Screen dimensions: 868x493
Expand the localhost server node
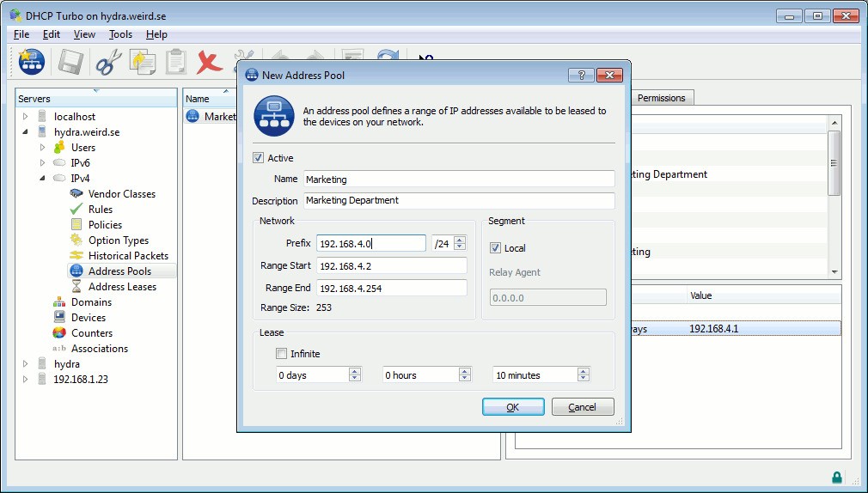tap(25, 117)
